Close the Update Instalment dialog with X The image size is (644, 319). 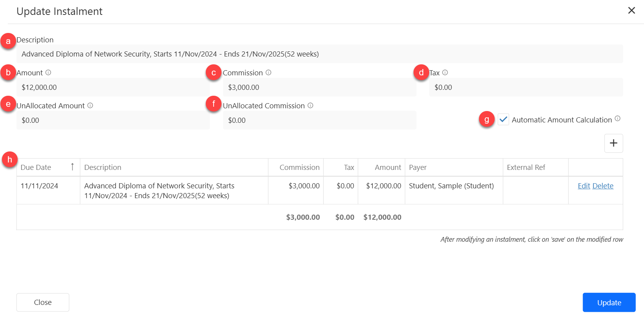point(631,11)
